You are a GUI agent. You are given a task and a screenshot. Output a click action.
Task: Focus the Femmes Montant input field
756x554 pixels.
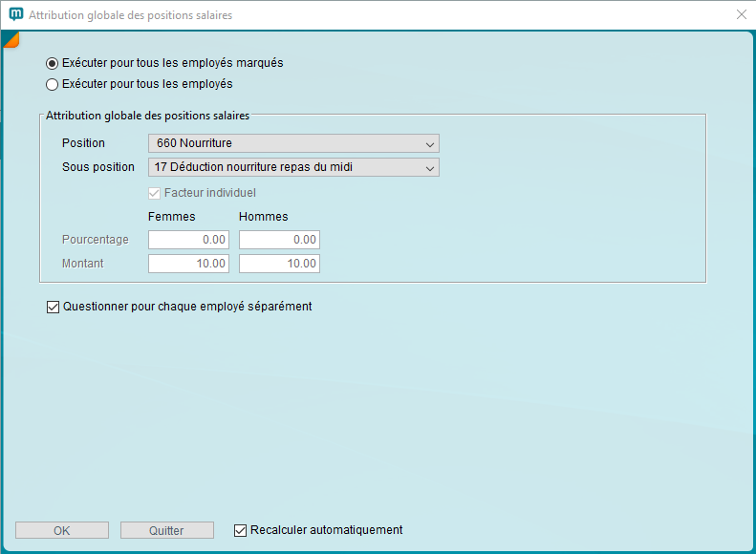click(x=189, y=264)
